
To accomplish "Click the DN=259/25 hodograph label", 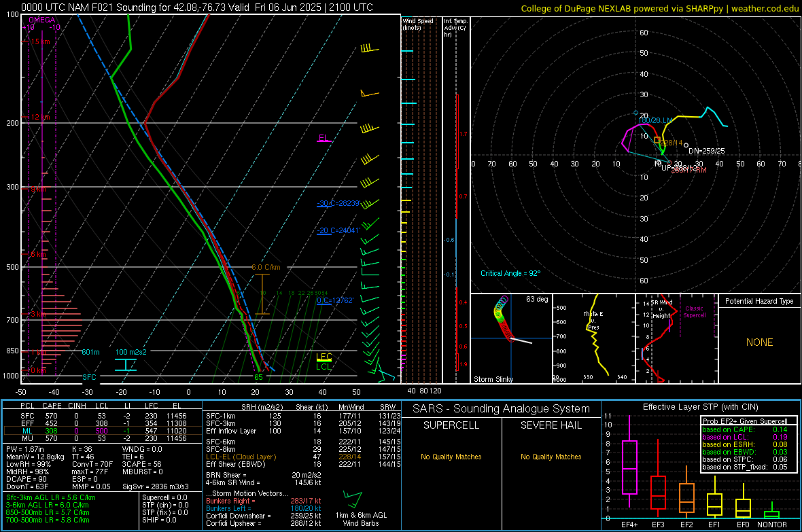I will 706,151.
